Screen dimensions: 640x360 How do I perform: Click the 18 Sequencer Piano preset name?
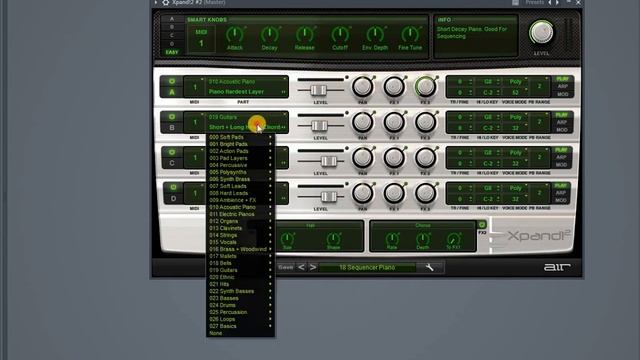(x=367, y=267)
